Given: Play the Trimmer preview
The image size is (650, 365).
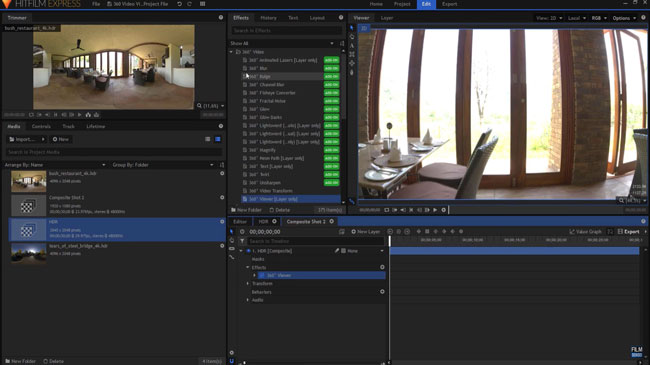Looking at the screenshot, I should point(80,115).
